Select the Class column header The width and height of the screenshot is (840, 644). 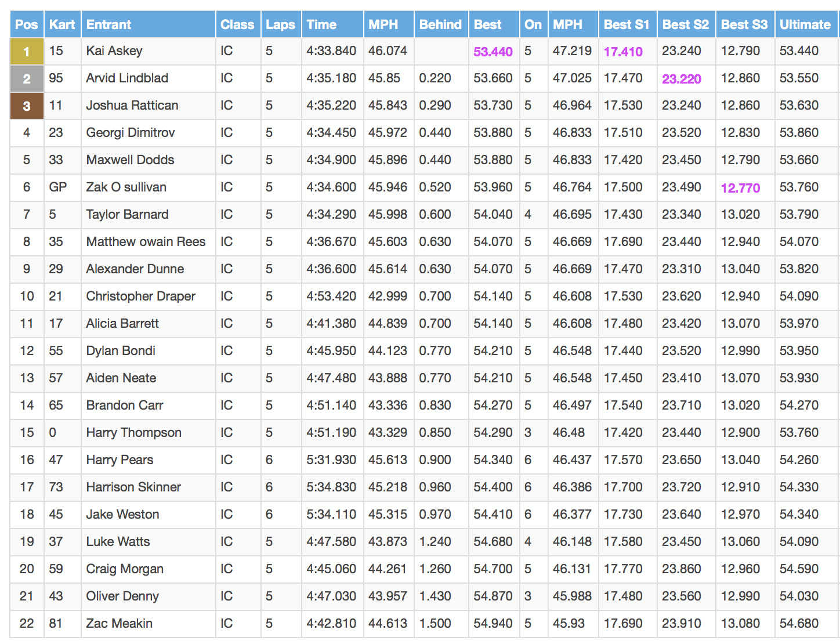238,24
